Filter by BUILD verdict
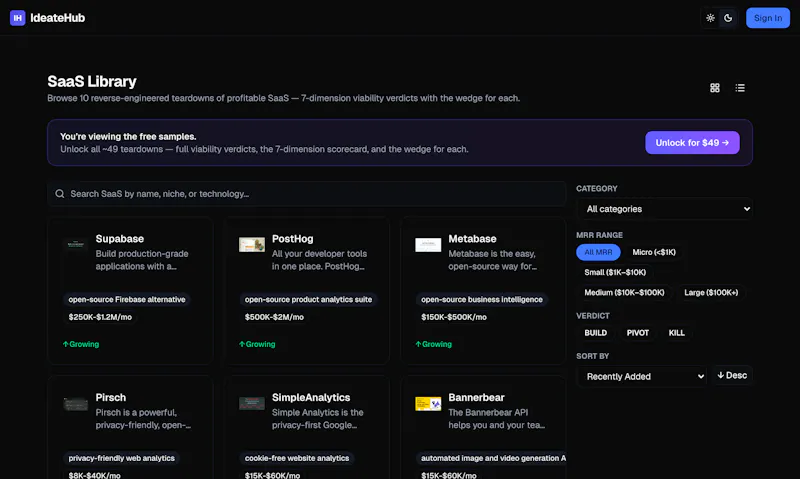This screenshot has width=800, height=479. coord(595,333)
